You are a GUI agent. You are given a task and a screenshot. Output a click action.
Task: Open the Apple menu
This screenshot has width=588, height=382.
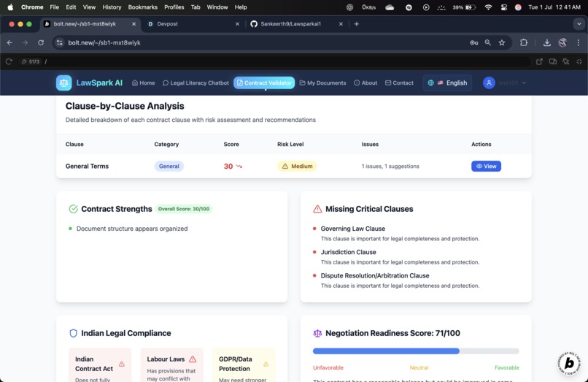[10, 7]
